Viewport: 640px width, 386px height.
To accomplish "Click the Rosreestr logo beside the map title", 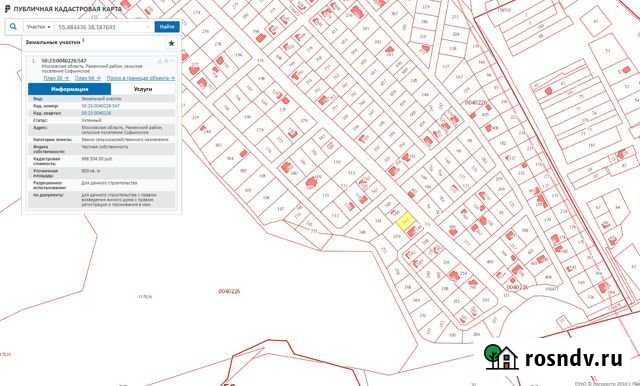I will tap(7, 9).
